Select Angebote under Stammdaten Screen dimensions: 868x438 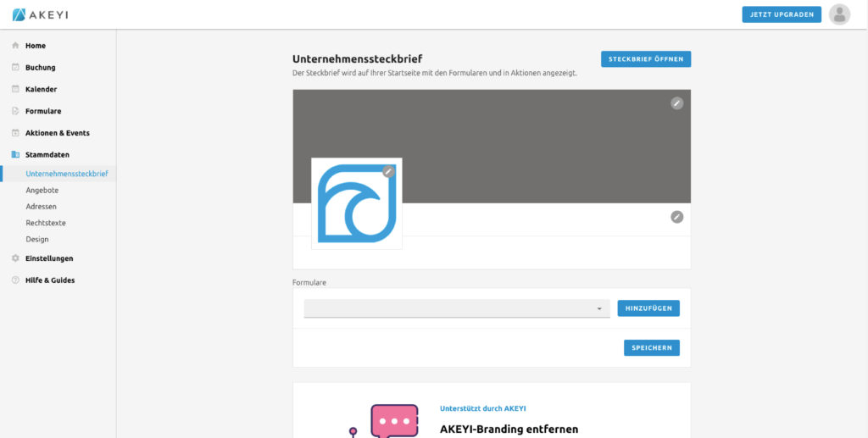tap(42, 191)
